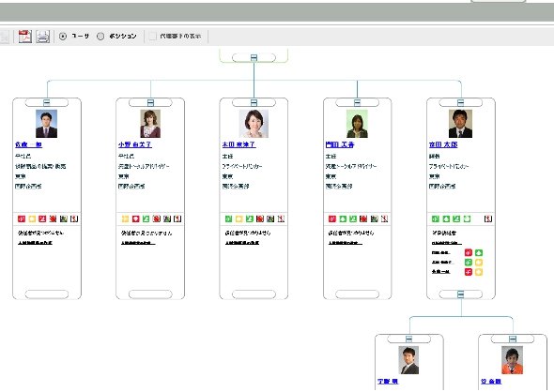Click the first yellow status icon on 小野's card
Image resolution: width=554 pixels, height=392 pixels.
pyautogui.click(x=125, y=219)
